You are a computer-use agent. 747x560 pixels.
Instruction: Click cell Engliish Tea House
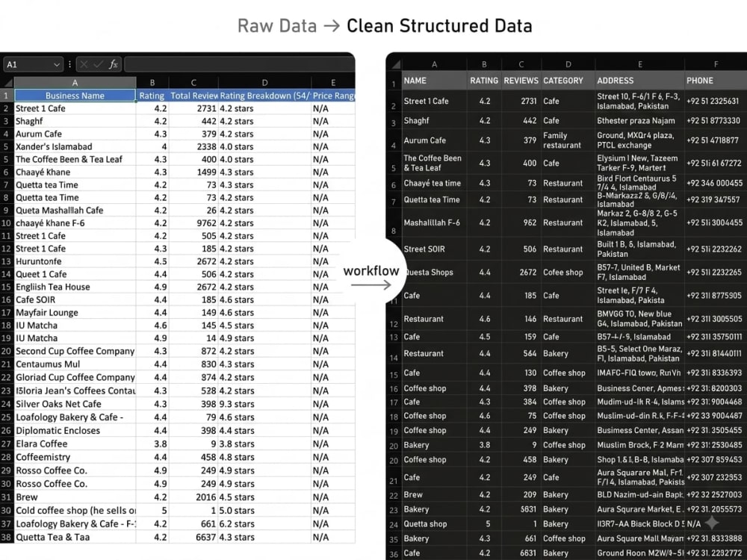click(x=75, y=287)
